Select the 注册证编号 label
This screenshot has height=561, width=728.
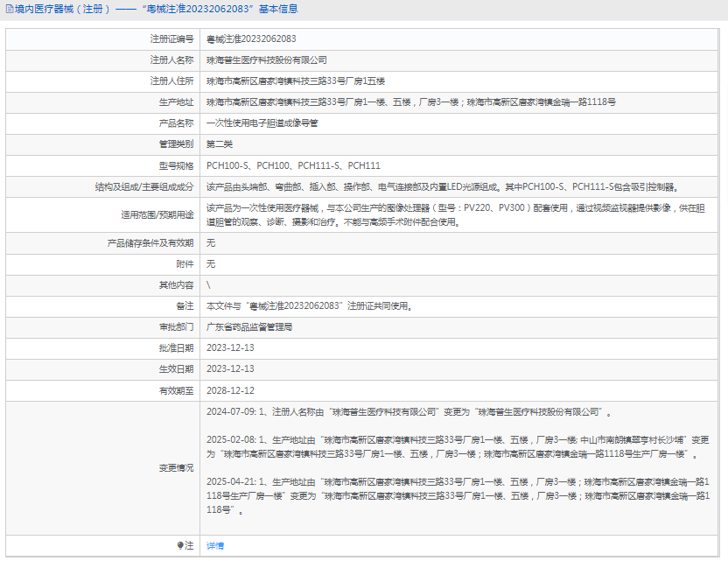(171, 39)
